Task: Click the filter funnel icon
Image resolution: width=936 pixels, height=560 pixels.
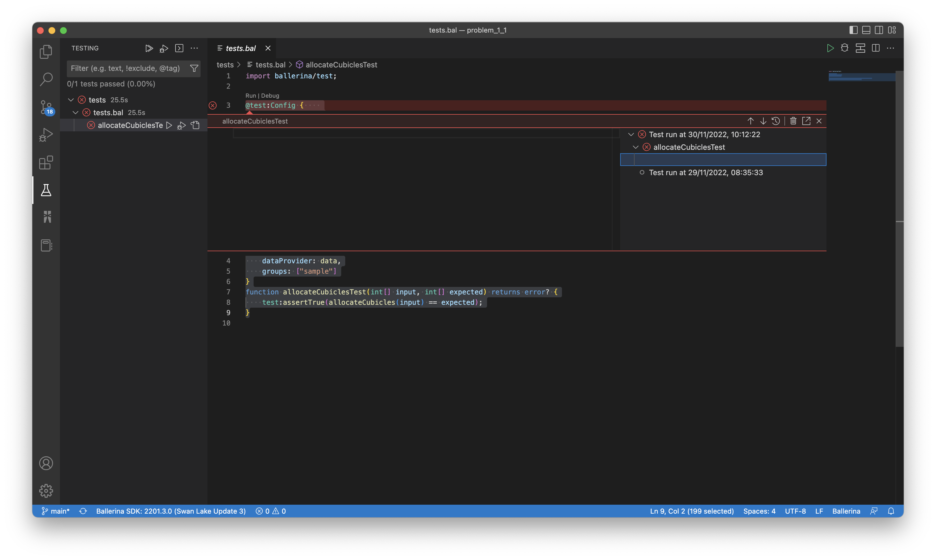Action: 194,68
